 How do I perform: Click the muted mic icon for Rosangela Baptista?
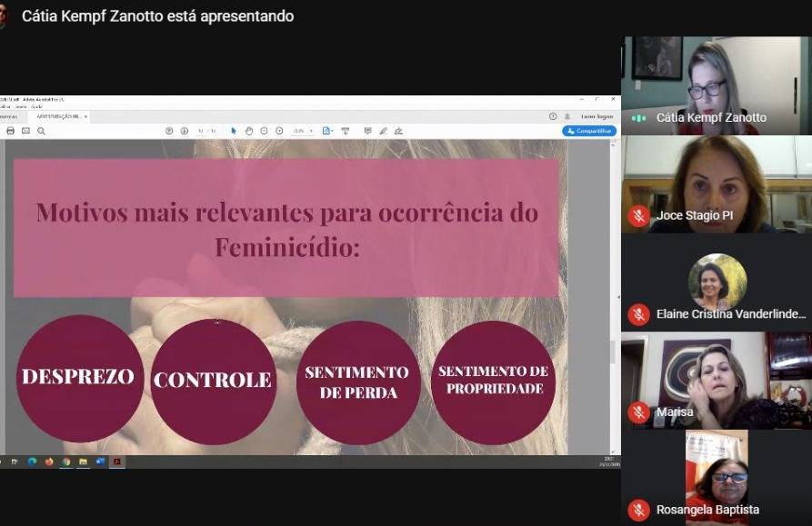[638, 510]
